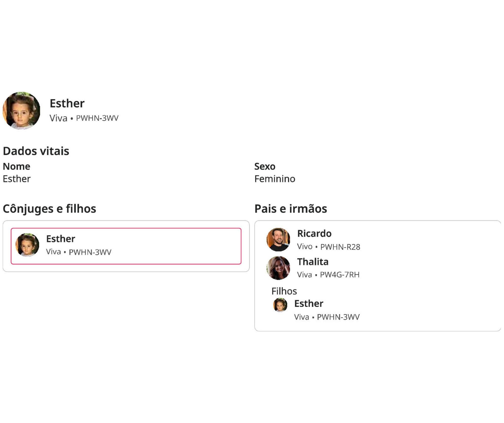
Task: Click Esther's name in pink-bordered card
Action: [61, 239]
